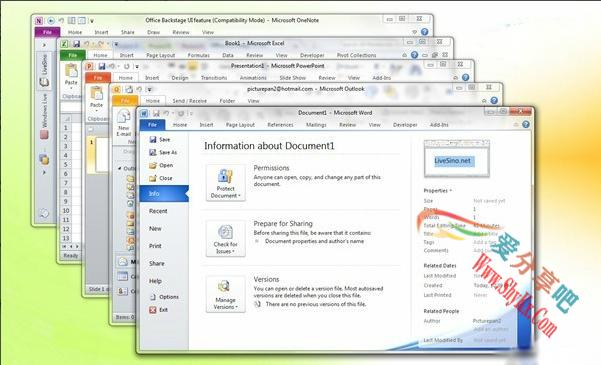
Task: Open the Data tab in Excel
Action: click(x=228, y=56)
